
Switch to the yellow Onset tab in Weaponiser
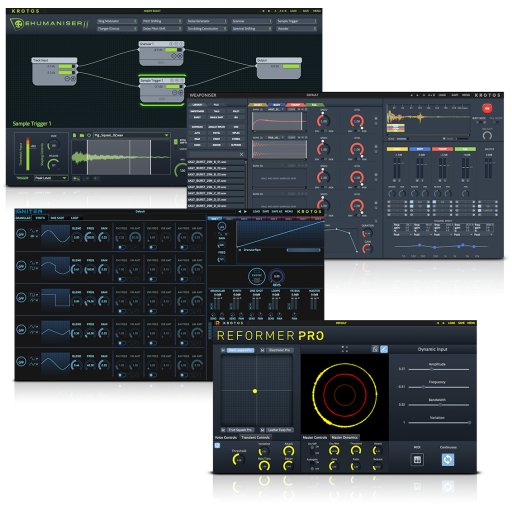tap(257, 105)
